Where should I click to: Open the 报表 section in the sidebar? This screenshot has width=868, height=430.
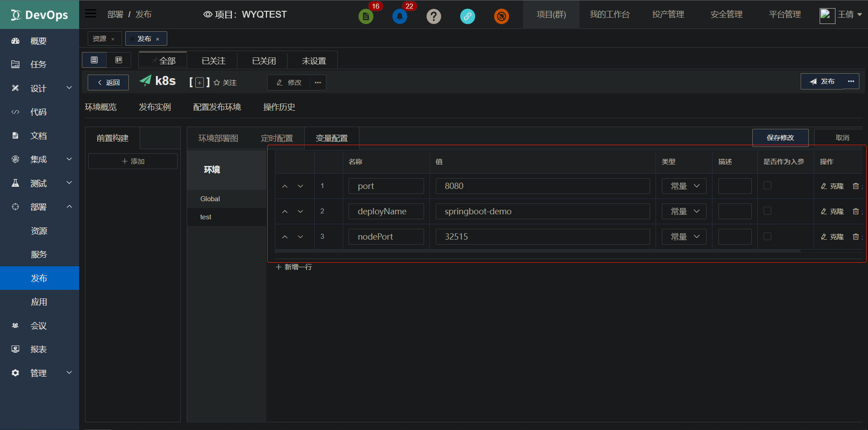click(x=38, y=349)
